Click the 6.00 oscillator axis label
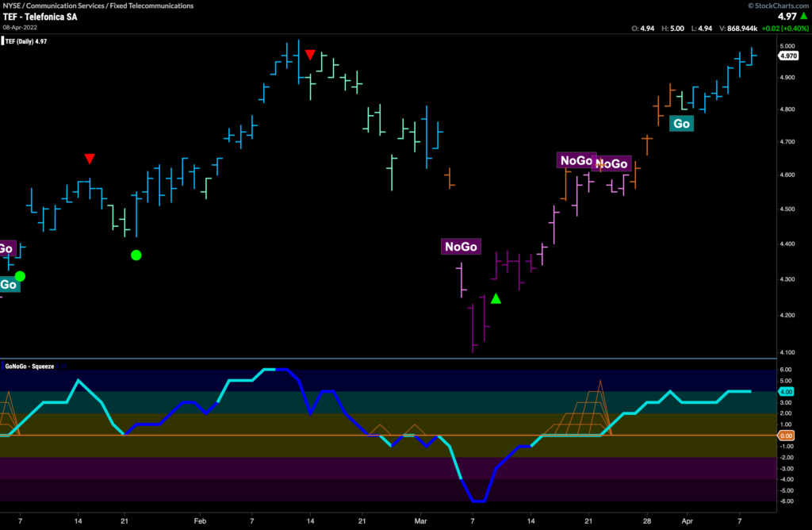812x530 pixels. click(x=786, y=370)
